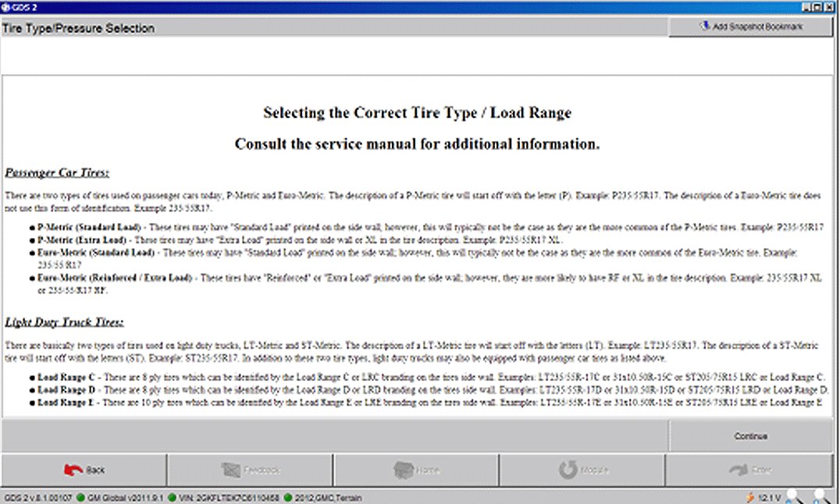The width and height of the screenshot is (840, 504).
Task: Click the GM Global green status indicator
Action: pos(80,497)
